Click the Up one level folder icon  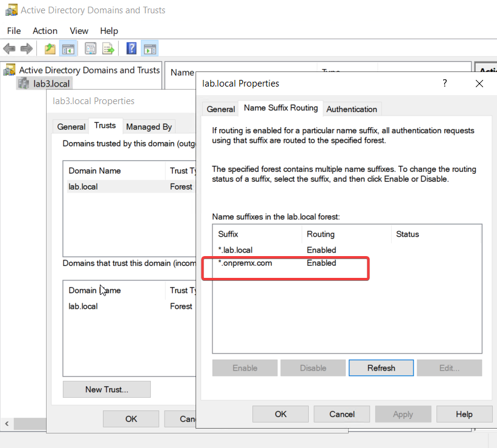[50, 49]
